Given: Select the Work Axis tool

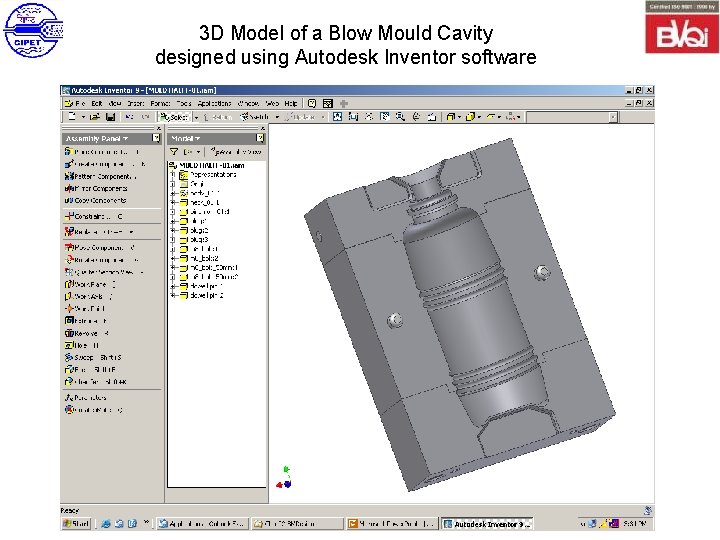Looking at the screenshot, I should coord(89,297).
